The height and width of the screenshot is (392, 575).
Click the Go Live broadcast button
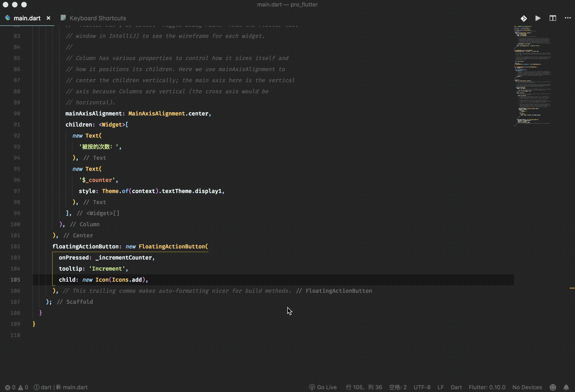(323, 387)
